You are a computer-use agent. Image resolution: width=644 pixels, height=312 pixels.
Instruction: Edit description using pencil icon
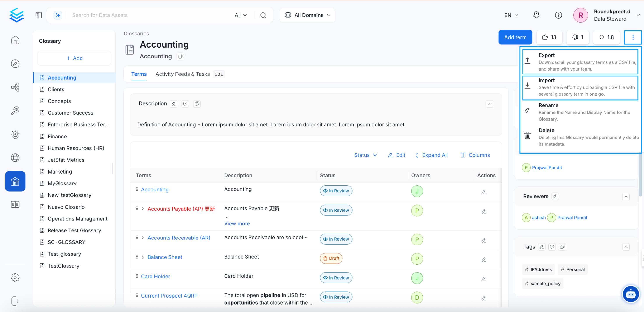click(173, 104)
